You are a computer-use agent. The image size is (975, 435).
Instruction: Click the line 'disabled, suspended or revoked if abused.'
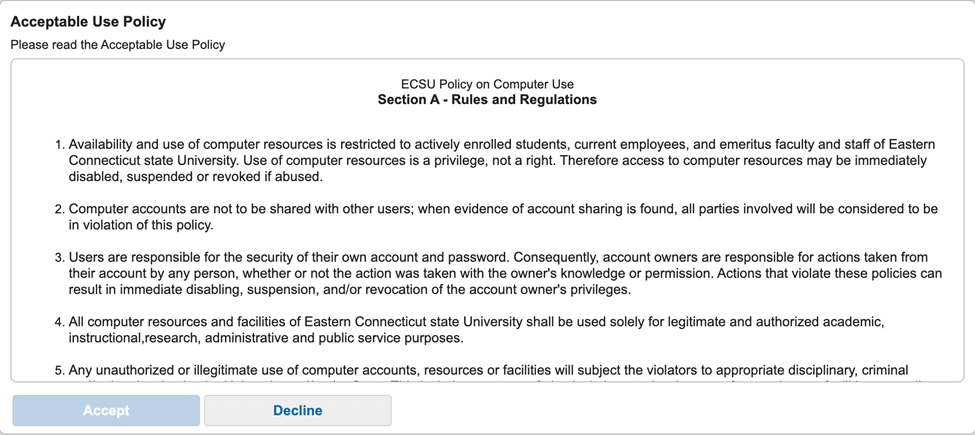(196, 176)
